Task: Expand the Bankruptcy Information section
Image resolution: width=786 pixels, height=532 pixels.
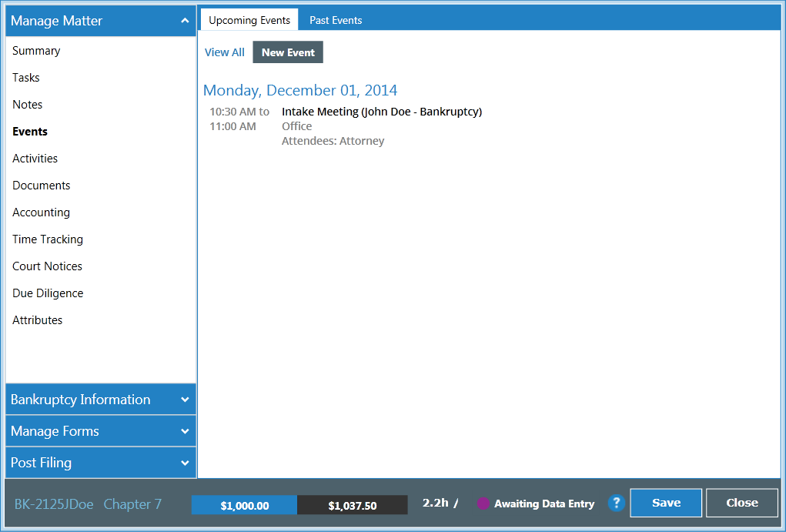Action: click(100, 400)
